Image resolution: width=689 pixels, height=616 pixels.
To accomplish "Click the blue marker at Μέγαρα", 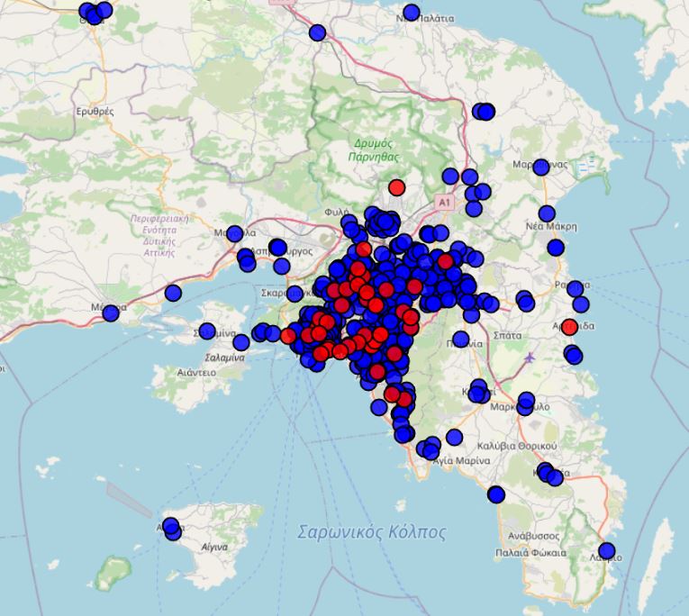I will [x=111, y=313].
